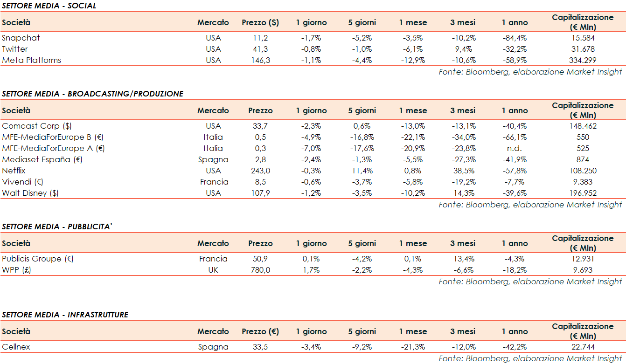Click the Mediaset España (€) row
The image size is (626, 364).
[x=42, y=159]
